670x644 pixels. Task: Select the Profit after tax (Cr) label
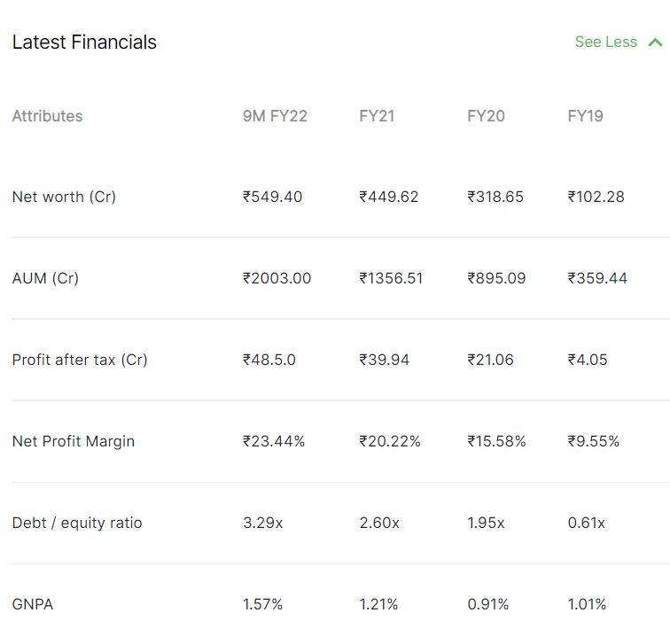click(x=80, y=360)
